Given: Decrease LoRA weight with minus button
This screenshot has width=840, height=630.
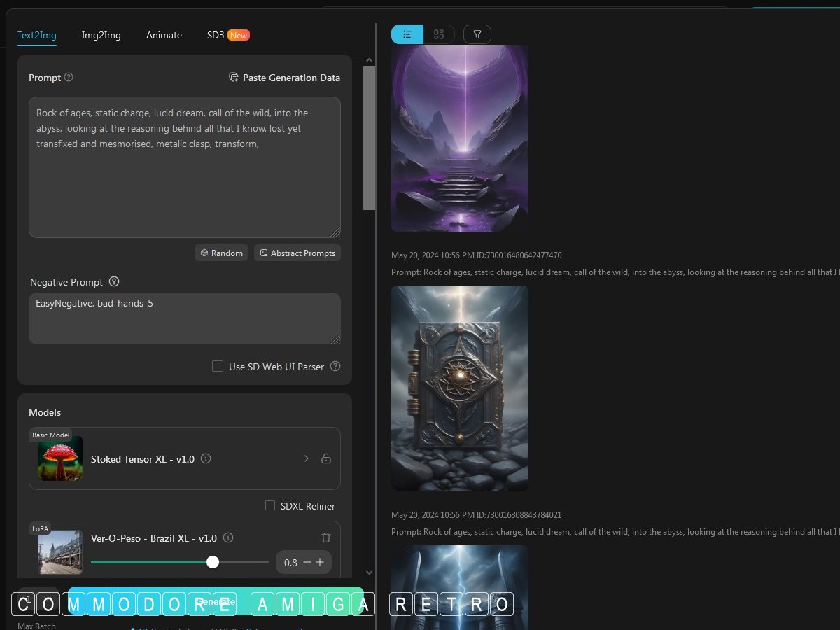Looking at the screenshot, I should 307,562.
